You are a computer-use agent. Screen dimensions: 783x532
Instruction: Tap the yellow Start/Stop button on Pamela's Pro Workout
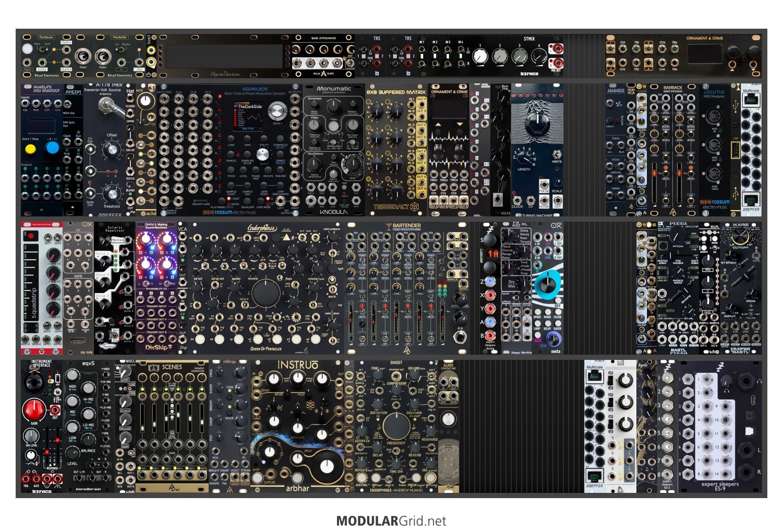point(31,149)
